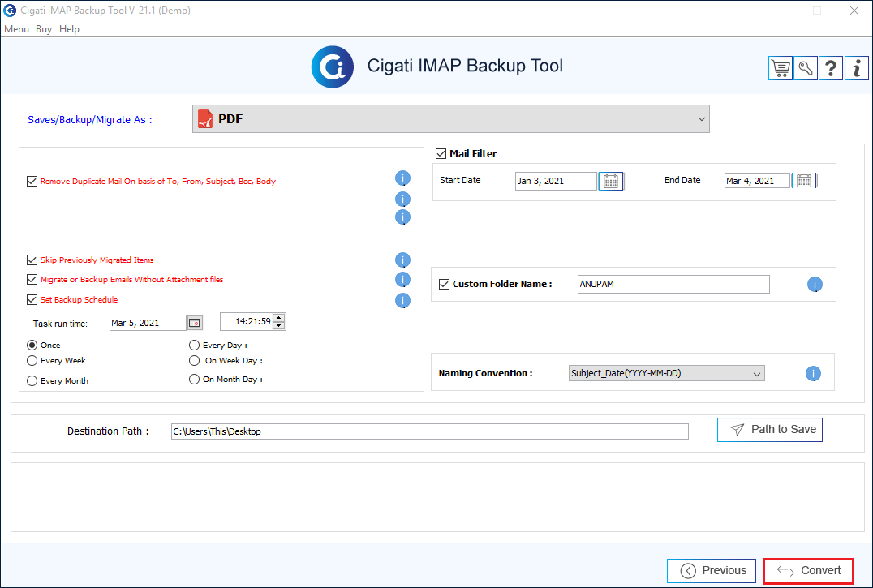The width and height of the screenshot is (873, 588).
Task: Click info icon beside Remove Duplicate Mail
Action: [x=402, y=178]
